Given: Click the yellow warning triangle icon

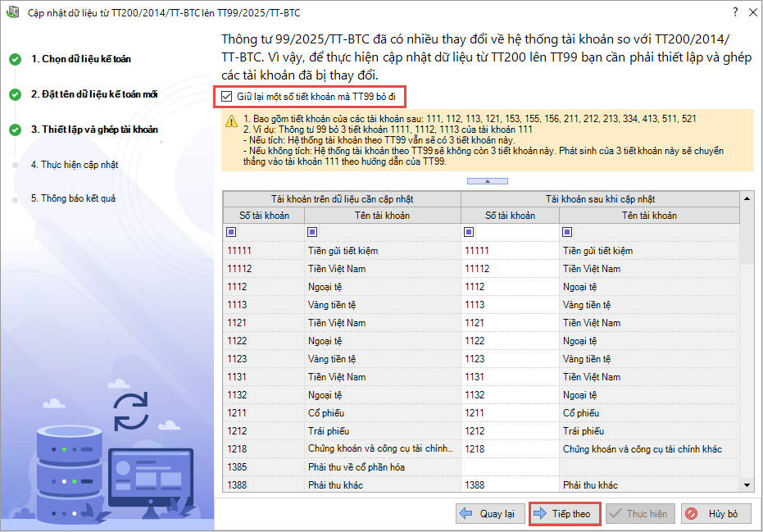Looking at the screenshot, I should click(232, 120).
